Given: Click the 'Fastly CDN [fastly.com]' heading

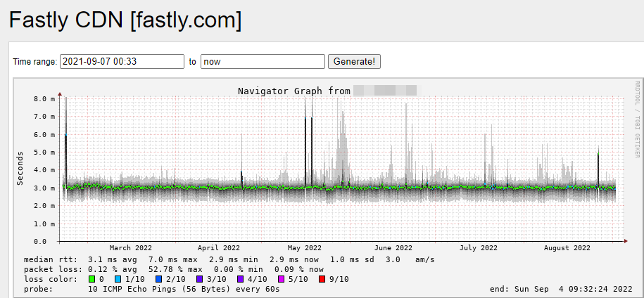Looking at the screenshot, I should point(125,20).
